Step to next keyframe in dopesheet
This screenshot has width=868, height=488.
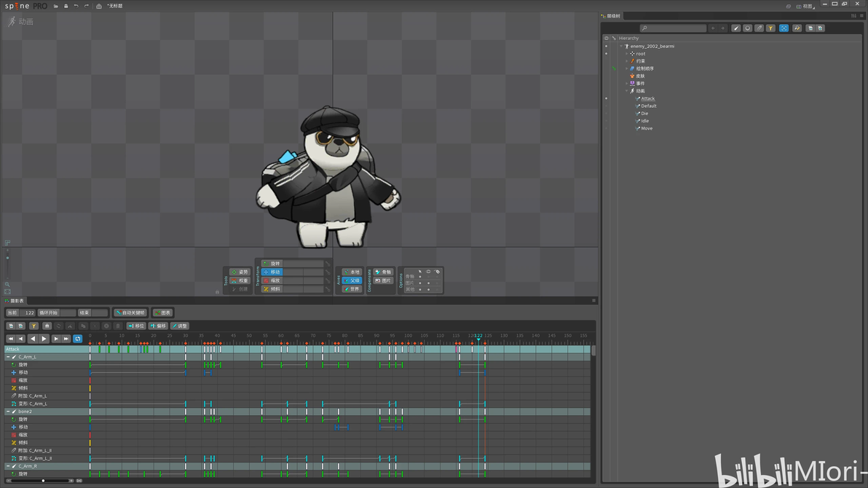point(56,339)
